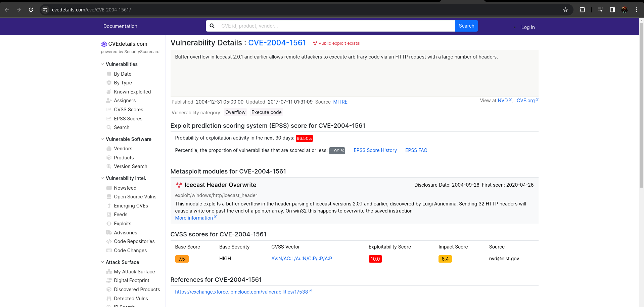
Task: Open Exploits in the sidebar
Action: [x=123, y=224]
